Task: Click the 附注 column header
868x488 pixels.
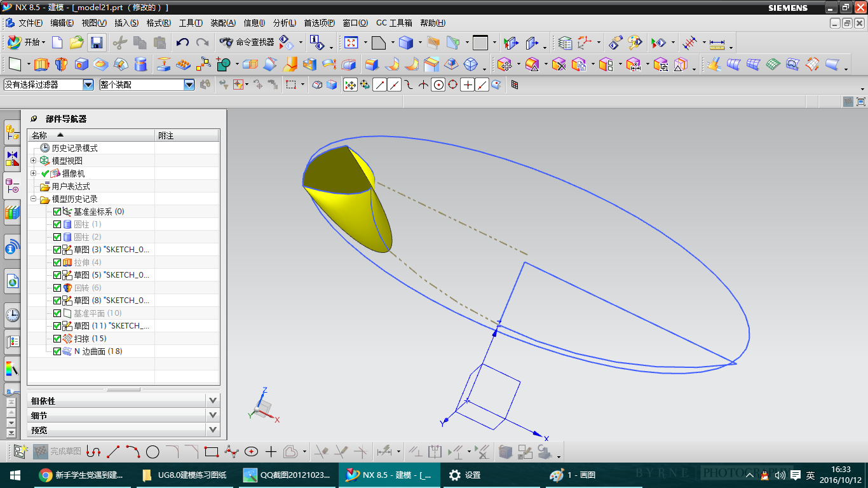Action: click(187, 135)
